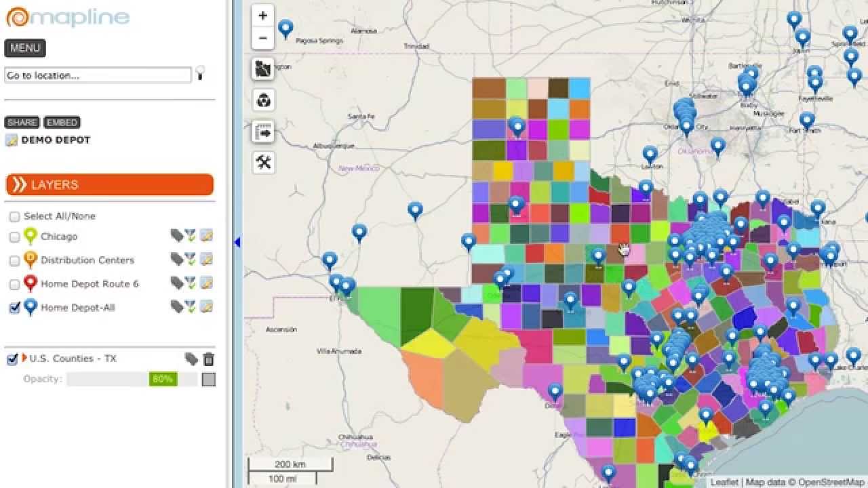Delete the U.S. Counties - TX territory
868x488 pixels.
209,359
